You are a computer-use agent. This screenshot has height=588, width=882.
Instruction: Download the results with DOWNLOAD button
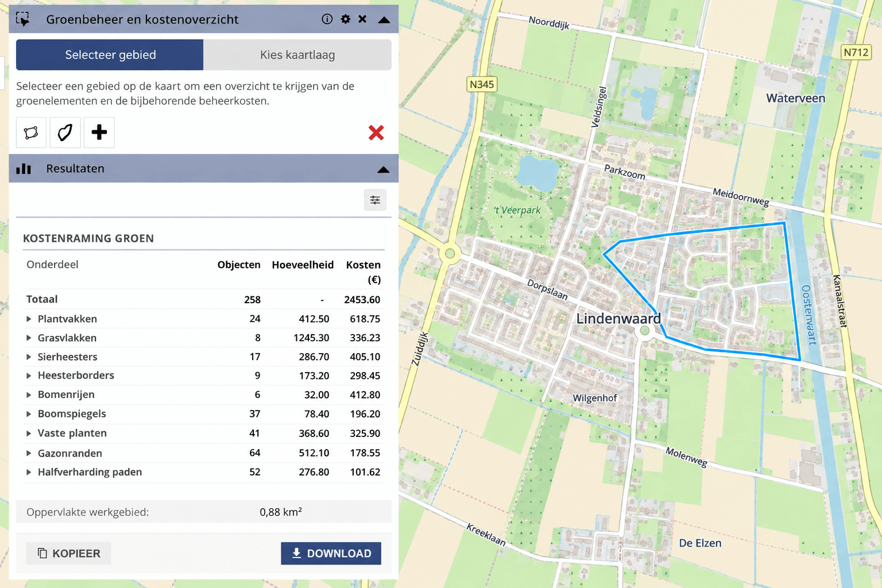331,554
